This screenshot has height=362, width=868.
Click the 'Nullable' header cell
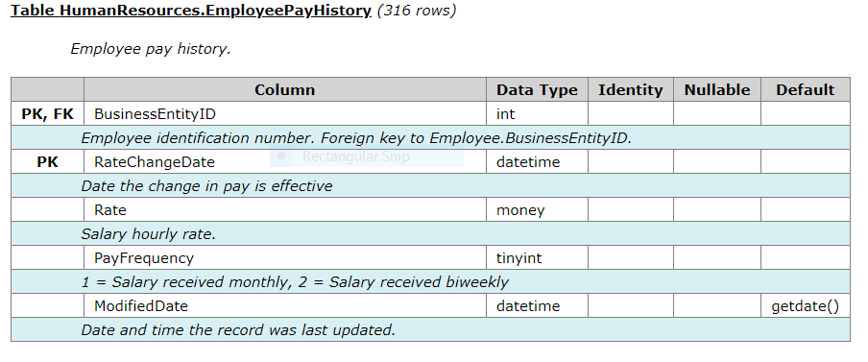click(x=717, y=89)
